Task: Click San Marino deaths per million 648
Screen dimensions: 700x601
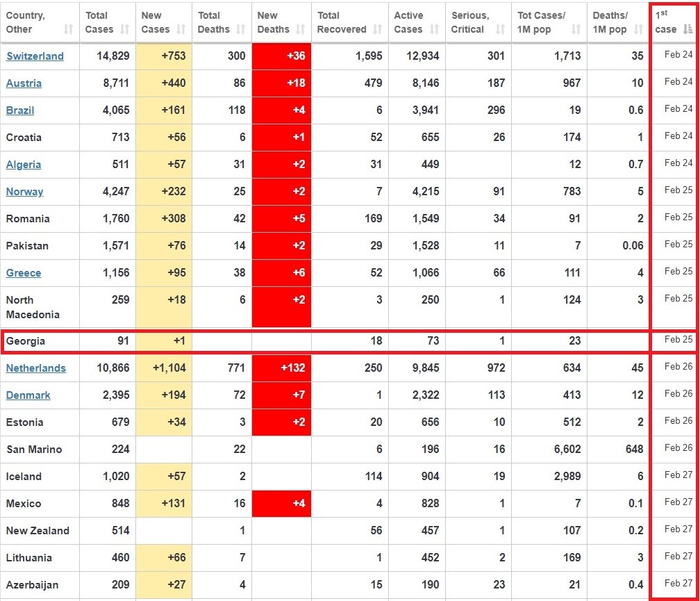Action: (x=635, y=450)
